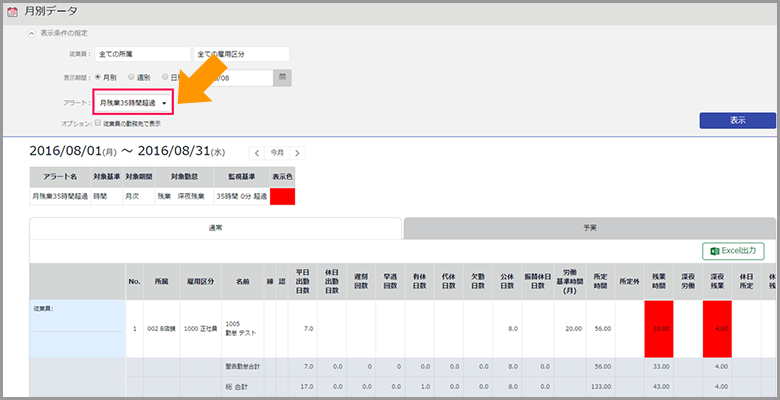Click the 今月 current month button
This screenshot has height=400, width=780.
point(277,153)
